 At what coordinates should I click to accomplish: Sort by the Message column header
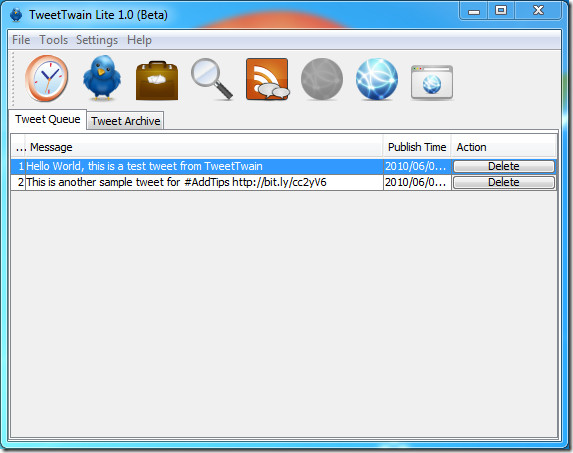pyautogui.click(x=204, y=147)
